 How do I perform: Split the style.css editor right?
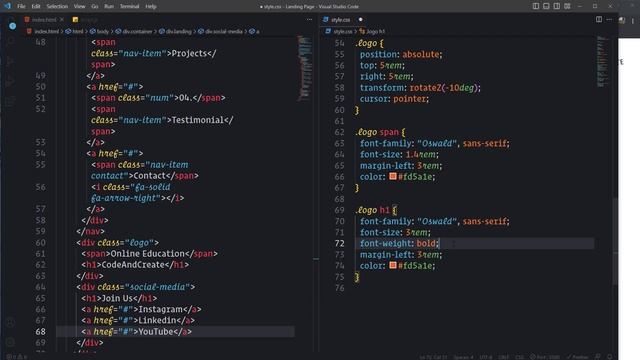tap(599, 19)
